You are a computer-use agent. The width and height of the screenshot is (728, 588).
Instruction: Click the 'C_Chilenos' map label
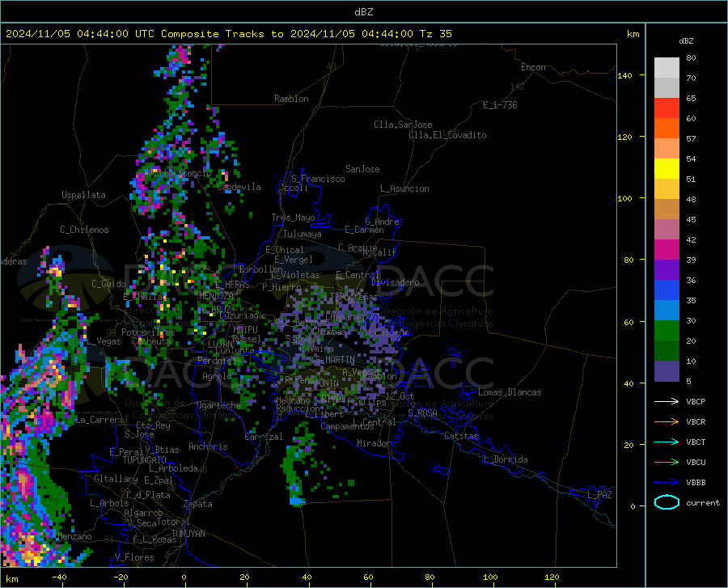coord(84,230)
